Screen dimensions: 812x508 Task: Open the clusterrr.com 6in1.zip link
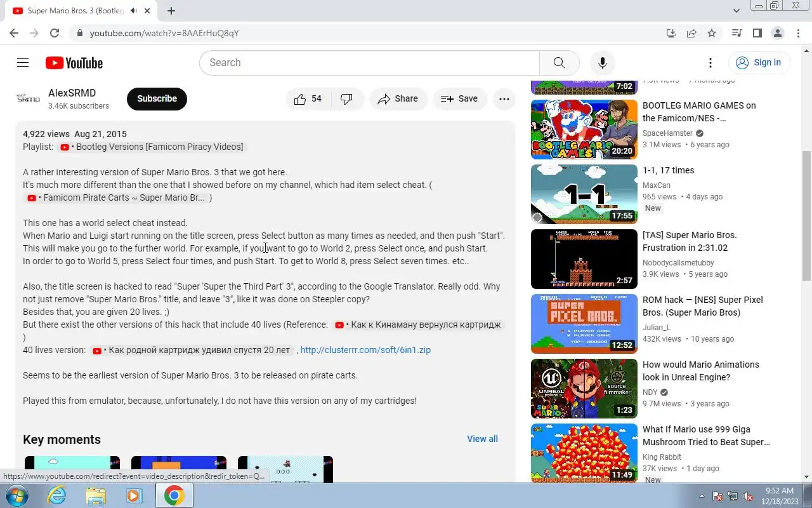(x=365, y=350)
